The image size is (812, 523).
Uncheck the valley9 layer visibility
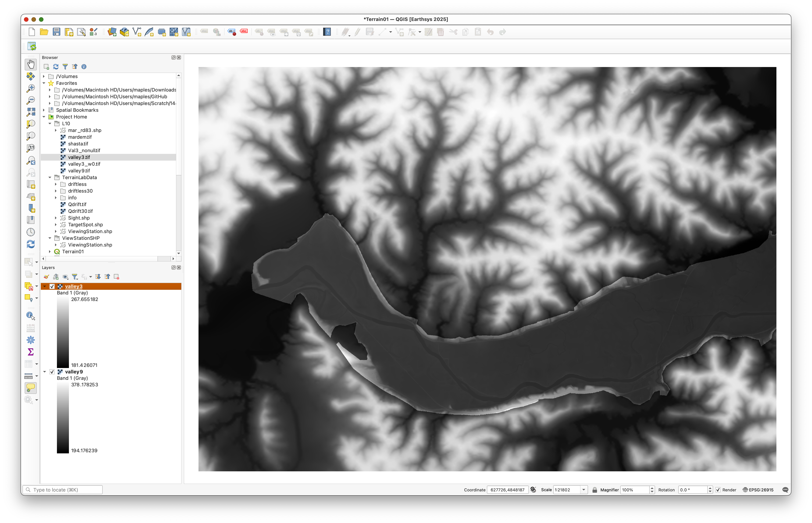tap(52, 372)
